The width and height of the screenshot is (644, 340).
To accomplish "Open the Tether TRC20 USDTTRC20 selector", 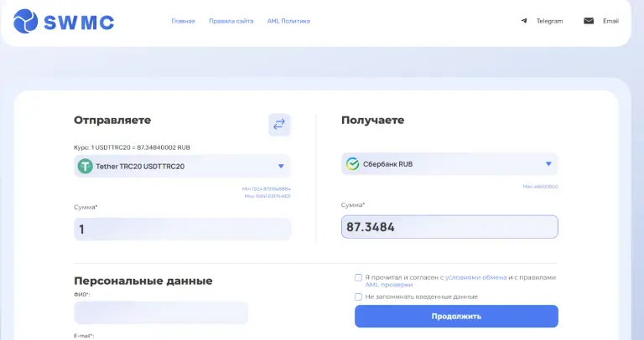I will point(182,166).
